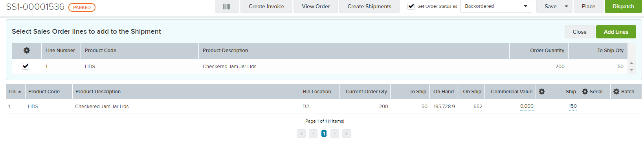Go to the first page arrow

301,134
